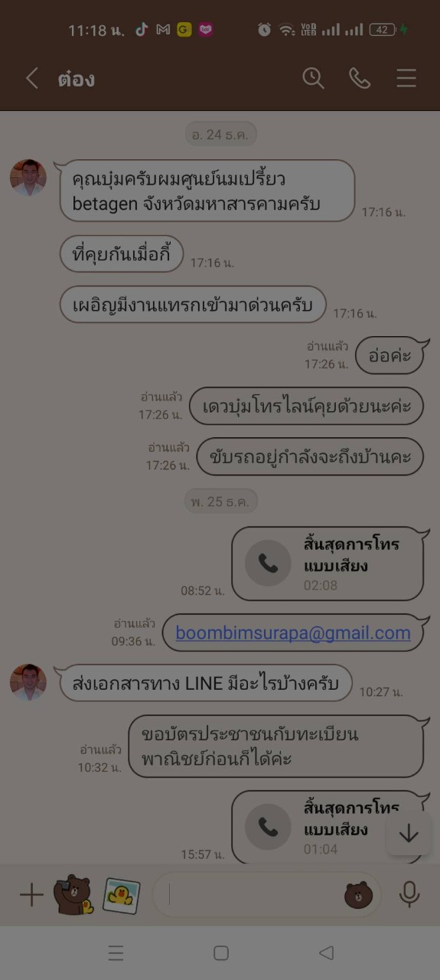Open search in chat with magnifier icon

(x=313, y=78)
